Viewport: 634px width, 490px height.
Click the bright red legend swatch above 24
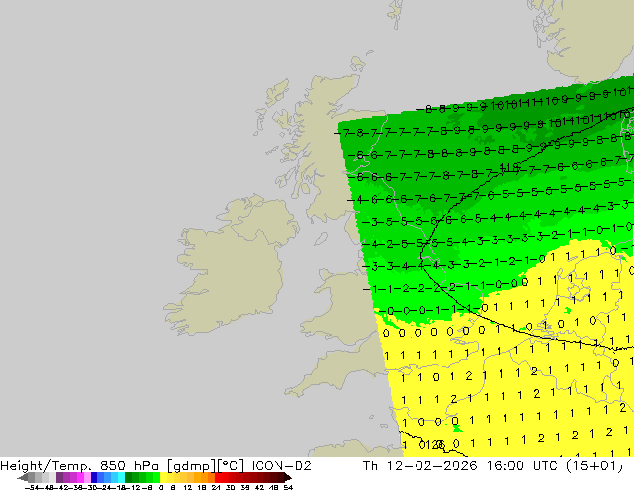(218, 477)
